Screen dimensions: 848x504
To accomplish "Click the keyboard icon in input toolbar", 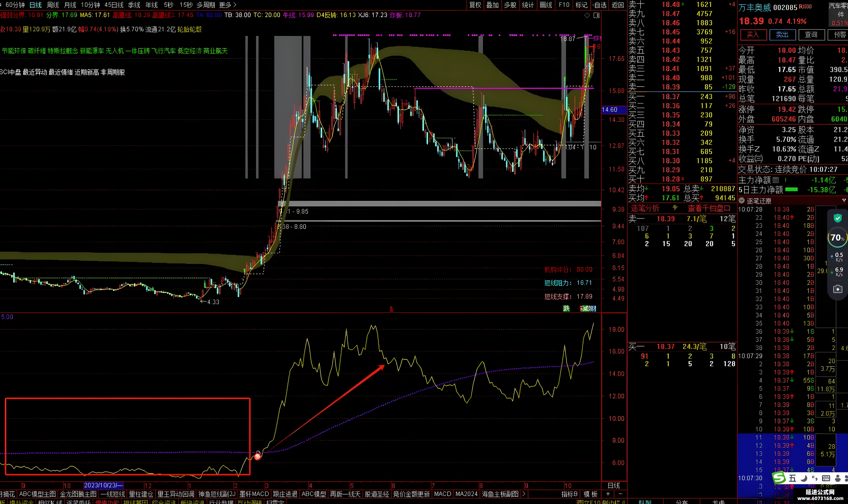I will tap(826, 479).
